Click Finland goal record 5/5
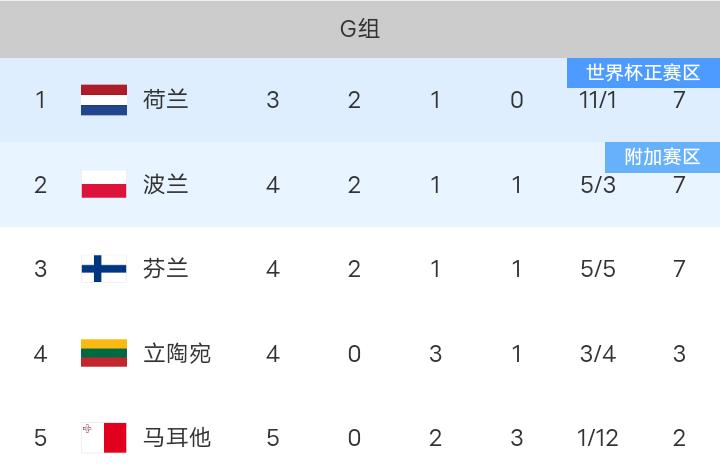Screen dimensions: 720x476 (597, 269)
